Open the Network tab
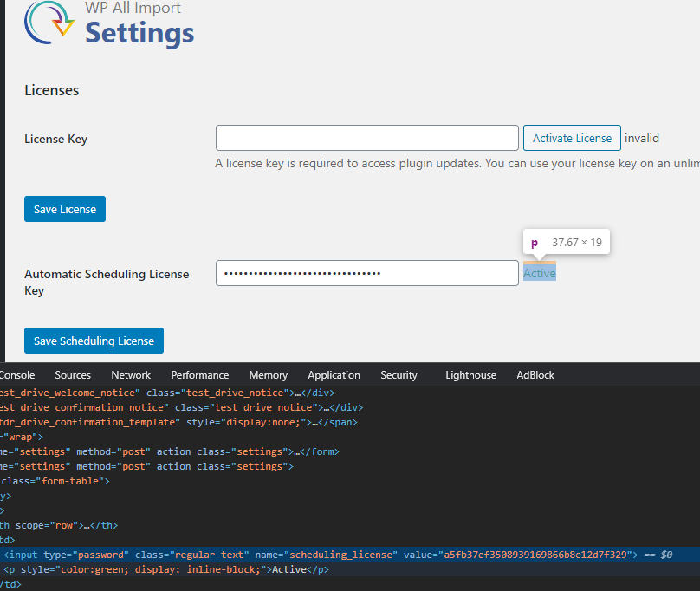The height and width of the screenshot is (591, 700). point(131,375)
